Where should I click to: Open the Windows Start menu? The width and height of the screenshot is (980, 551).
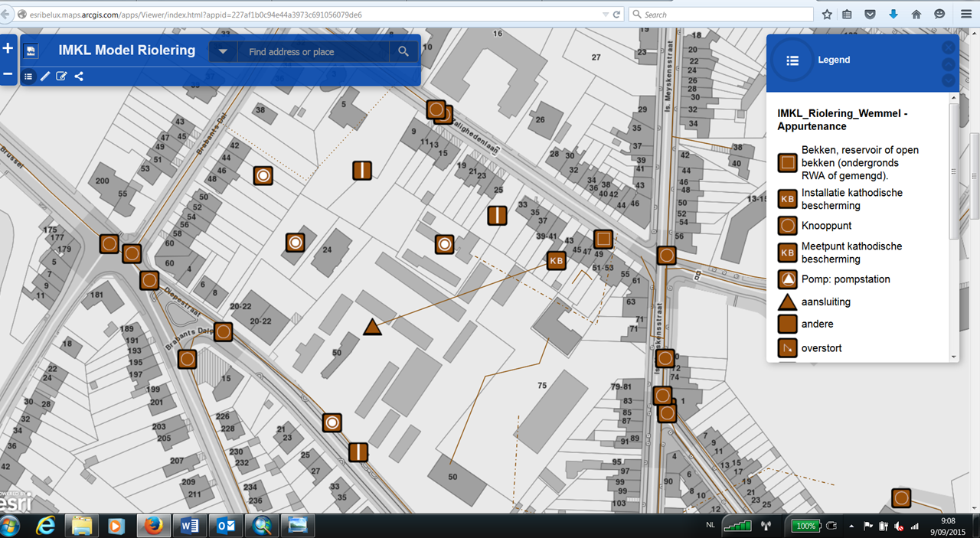point(11,527)
